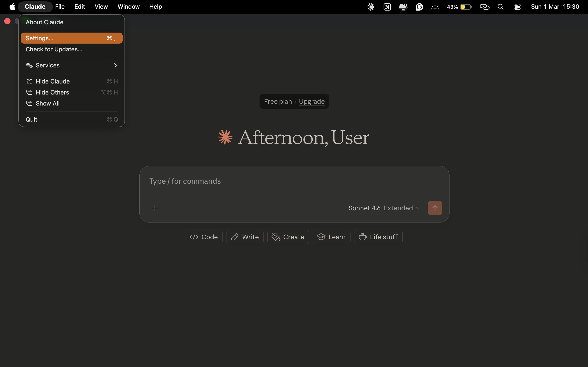Open the Notion menu bar icon
Viewport: 588px width, 367px height.
click(x=387, y=7)
